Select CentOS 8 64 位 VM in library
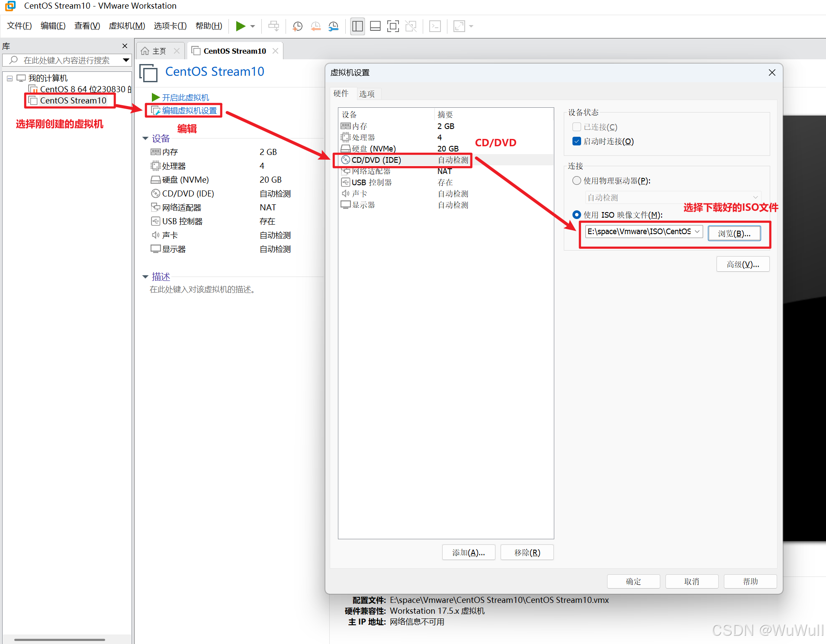826x644 pixels. click(80, 89)
